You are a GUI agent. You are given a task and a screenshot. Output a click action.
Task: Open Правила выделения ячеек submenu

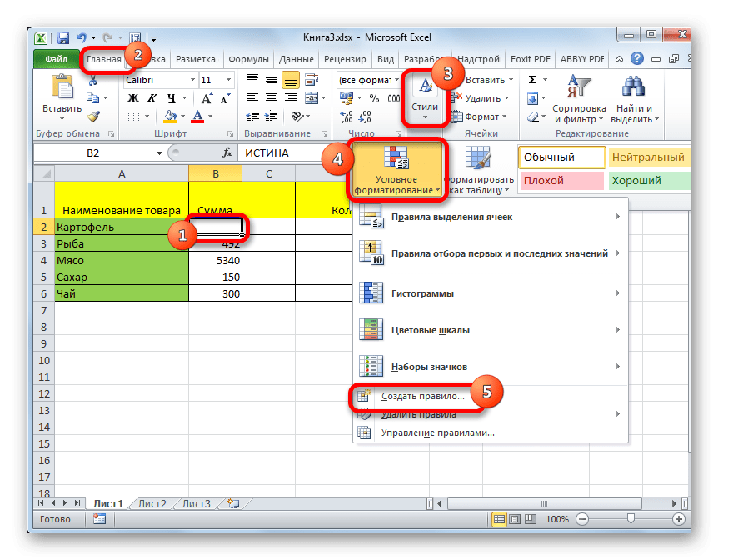491,217
